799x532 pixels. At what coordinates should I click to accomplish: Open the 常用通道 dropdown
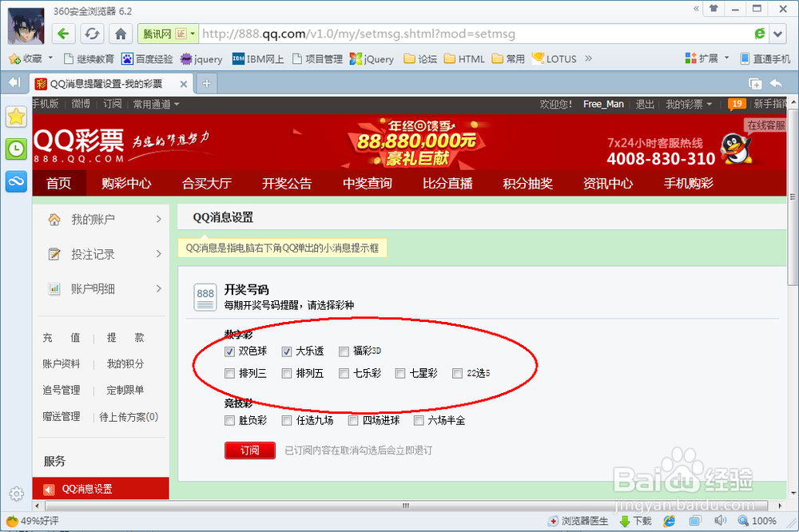click(156, 105)
